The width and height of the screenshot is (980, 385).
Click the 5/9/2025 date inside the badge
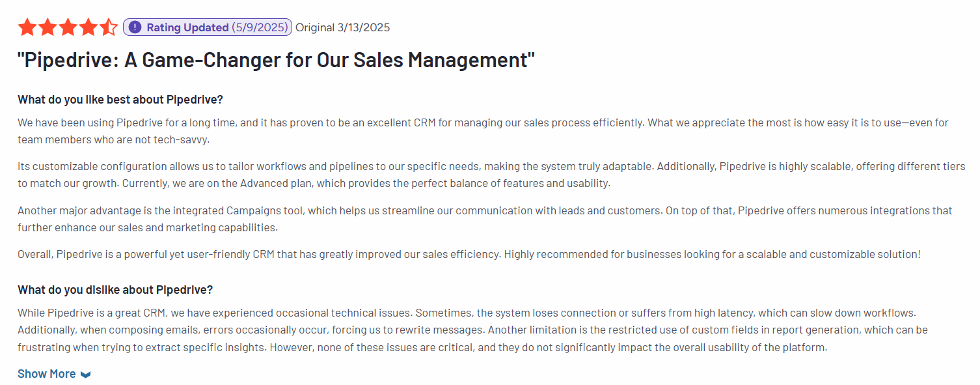point(260,27)
